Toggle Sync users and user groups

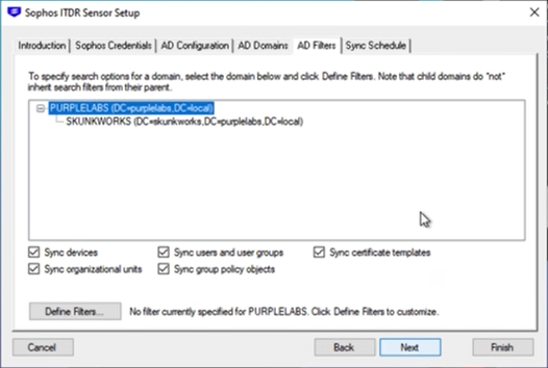coord(164,252)
